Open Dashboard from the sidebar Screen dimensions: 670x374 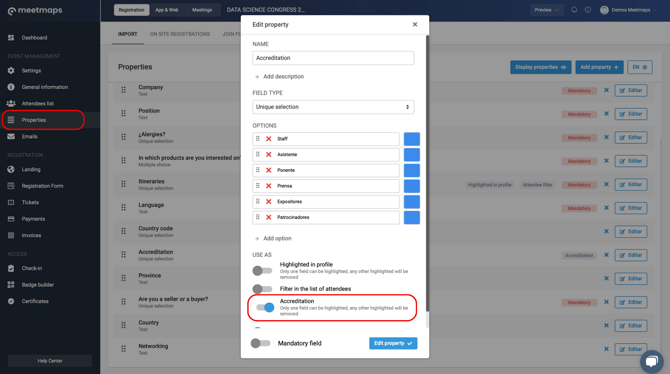pos(34,38)
